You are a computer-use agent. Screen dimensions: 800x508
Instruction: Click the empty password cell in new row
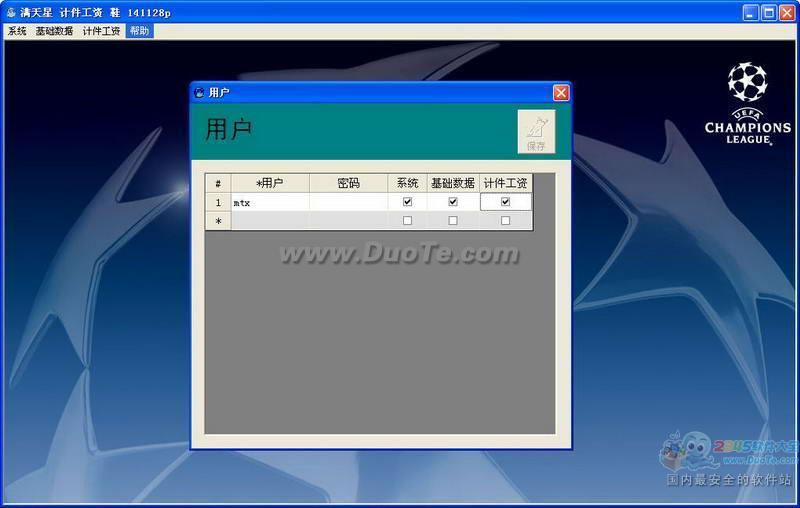coord(348,221)
